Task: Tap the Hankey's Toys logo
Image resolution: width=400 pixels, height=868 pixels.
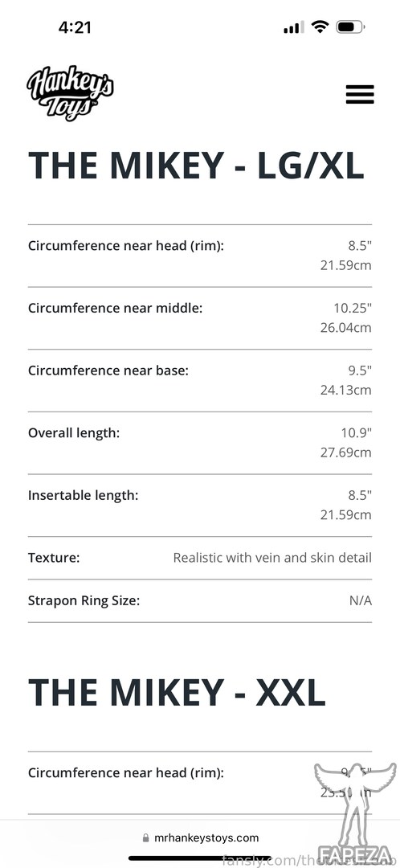Action: [70, 93]
